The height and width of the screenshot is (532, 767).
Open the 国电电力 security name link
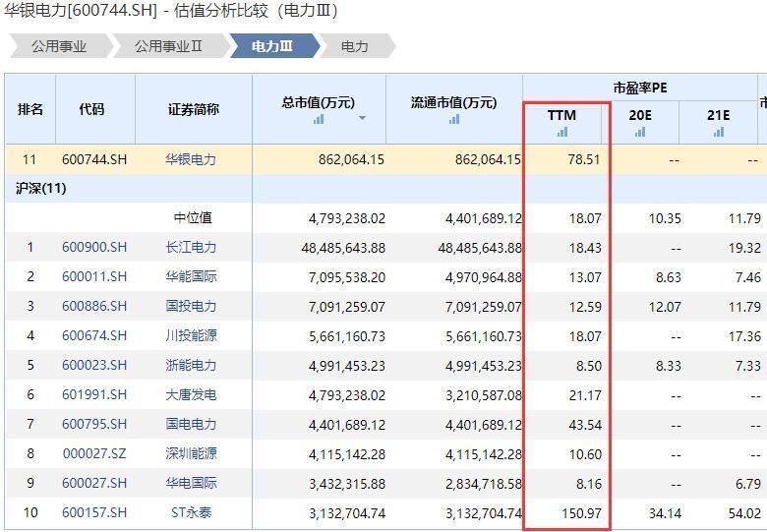click(x=191, y=424)
